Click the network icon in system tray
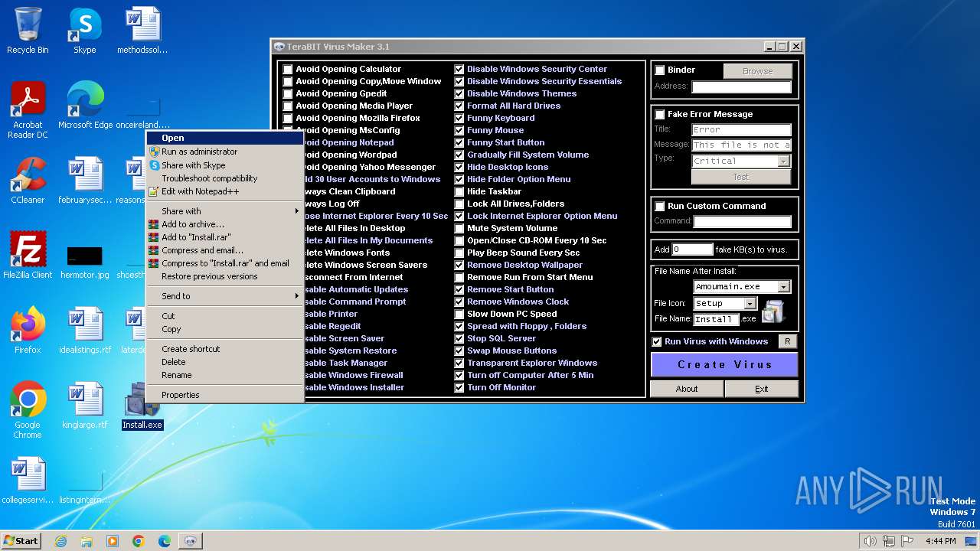Image resolution: width=980 pixels, height=551 pixels. point(888,541)
